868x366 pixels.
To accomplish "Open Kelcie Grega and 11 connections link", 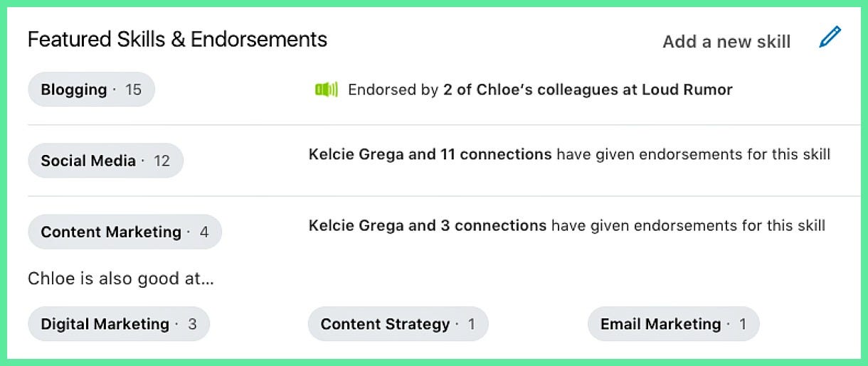I will pos(430,154).
